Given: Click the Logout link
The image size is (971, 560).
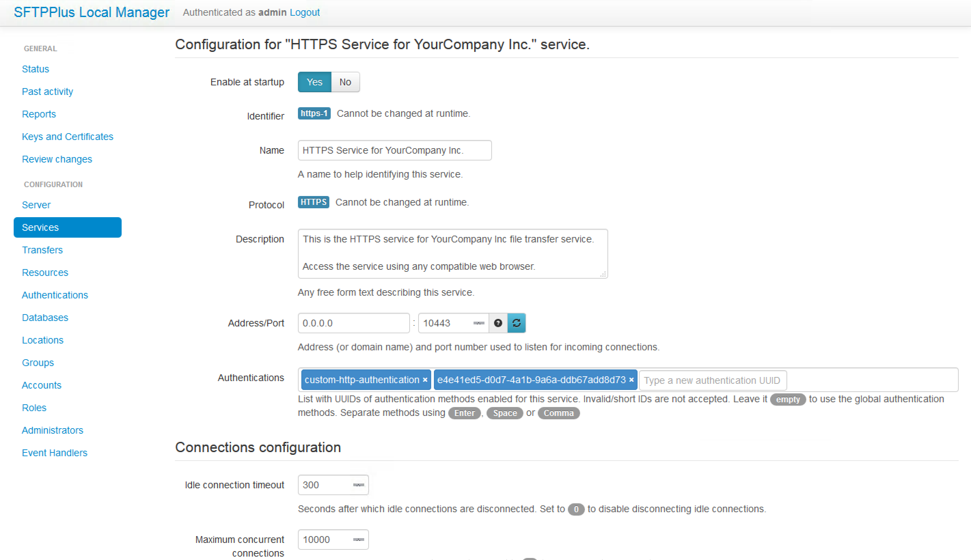Looking at the screenshot, I should (x=304, y=12).
